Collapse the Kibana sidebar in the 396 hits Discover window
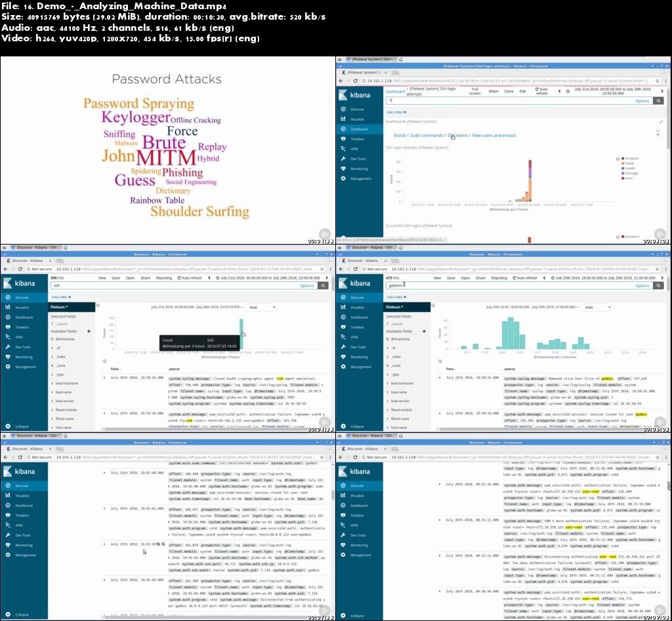The image size is (672, 621). click(18, 426)
